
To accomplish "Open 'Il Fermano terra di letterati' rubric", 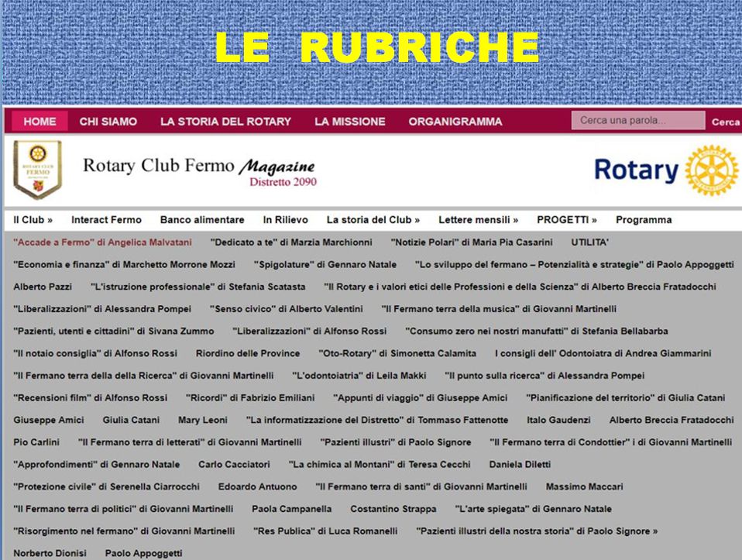I will point(190,442).
